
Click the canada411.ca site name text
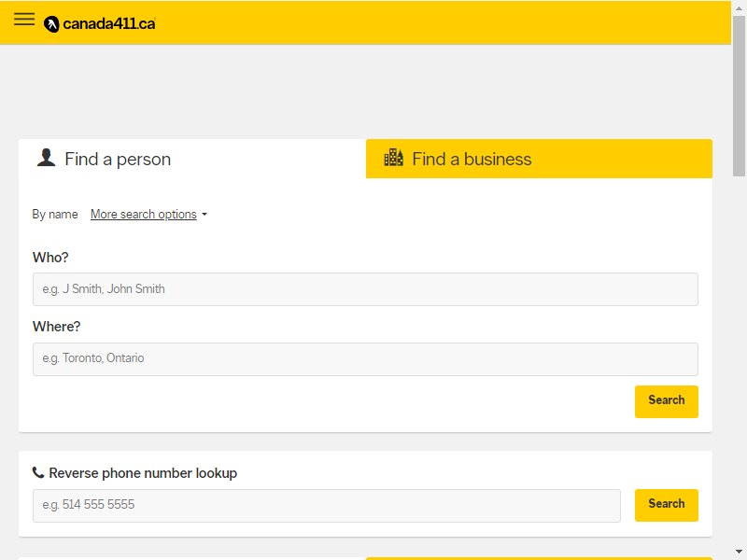(109, 24)
